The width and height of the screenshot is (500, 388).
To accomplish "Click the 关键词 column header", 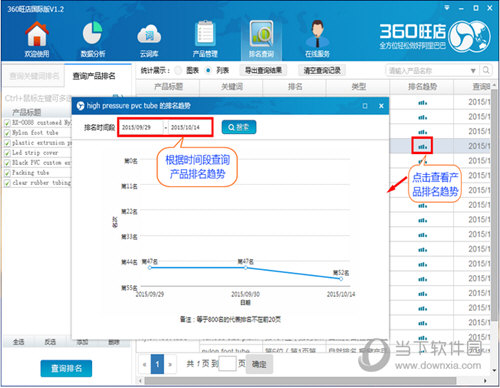I will coord(232,87).
